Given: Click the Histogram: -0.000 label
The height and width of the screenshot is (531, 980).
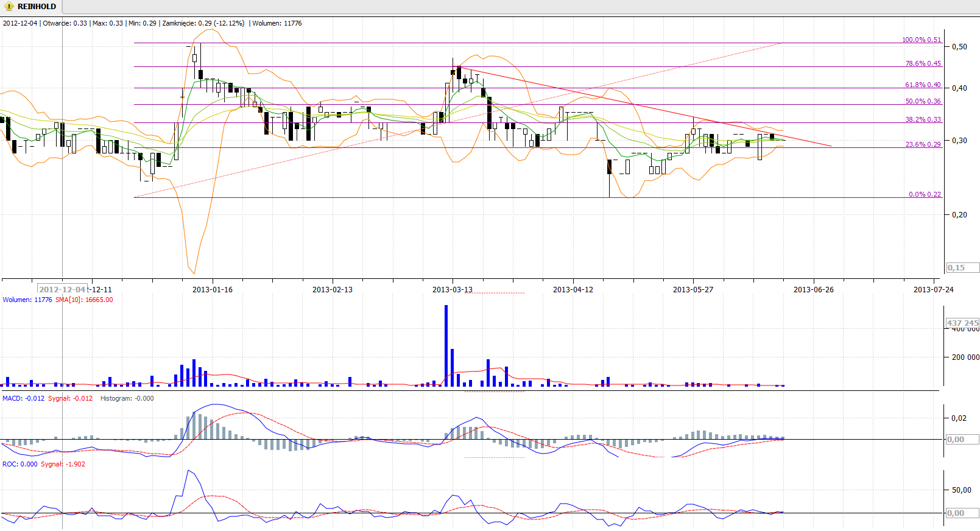Looking at the screenshot, I should pos(127,398).
